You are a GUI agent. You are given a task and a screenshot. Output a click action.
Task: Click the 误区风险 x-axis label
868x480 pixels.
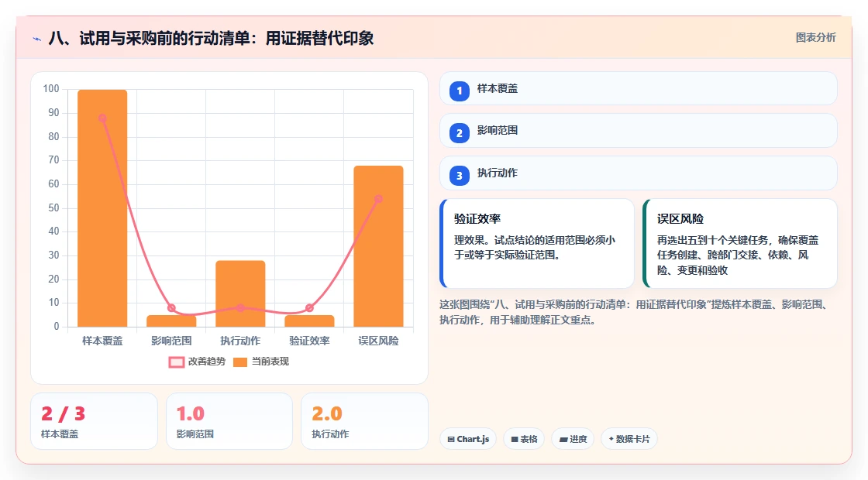tap(379, 341)
